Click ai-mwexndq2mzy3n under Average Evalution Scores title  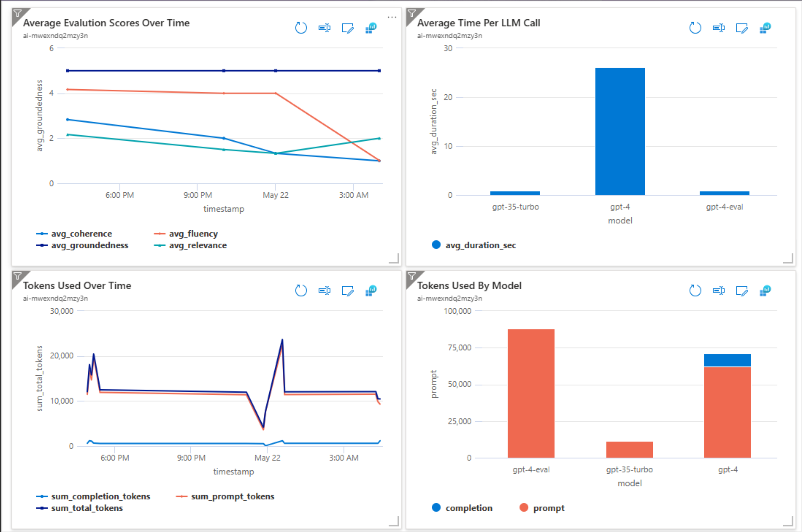click(55, 36)
